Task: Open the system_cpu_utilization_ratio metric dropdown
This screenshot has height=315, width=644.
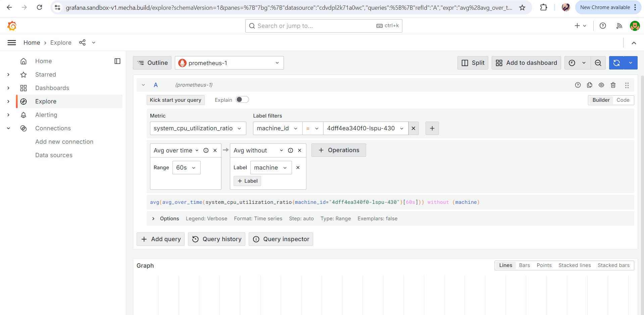Action: tap(198, 128)
